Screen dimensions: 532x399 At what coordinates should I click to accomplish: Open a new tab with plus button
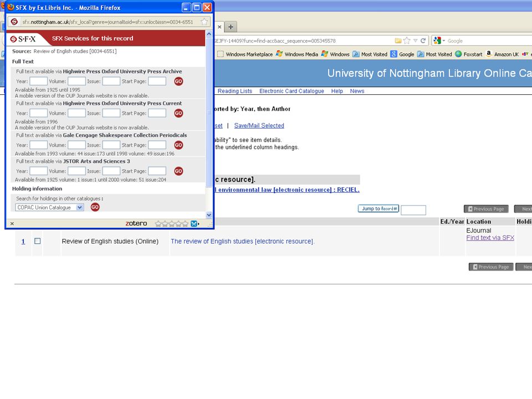pyautogui.click(x=231, y=27)
